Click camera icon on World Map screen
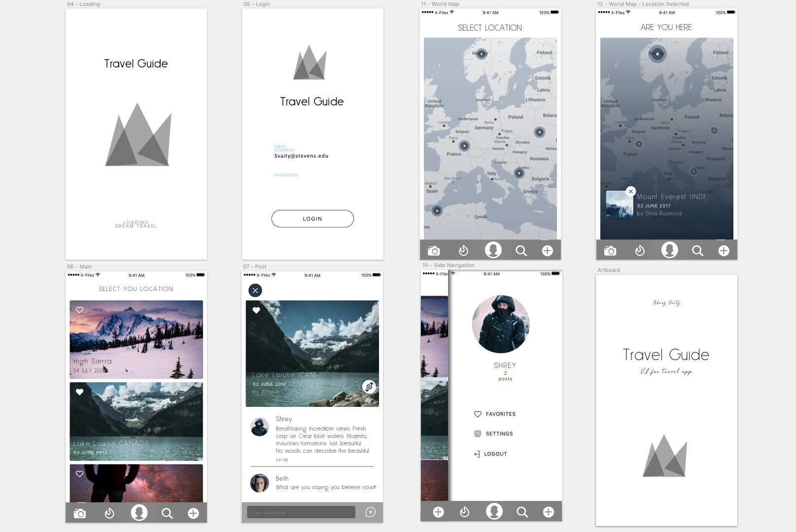Screen dimensions: 796x532 [434, 251]
